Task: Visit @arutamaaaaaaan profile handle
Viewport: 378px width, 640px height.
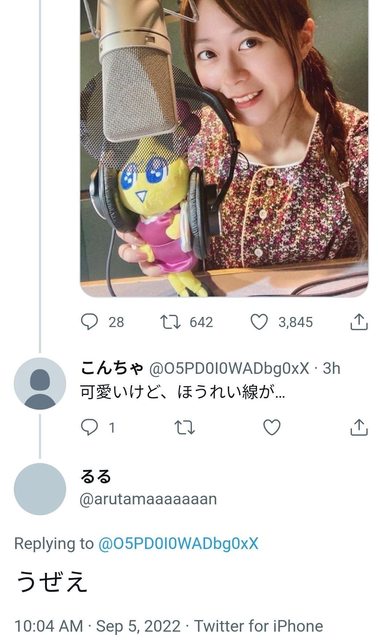Action: point(148,499)
